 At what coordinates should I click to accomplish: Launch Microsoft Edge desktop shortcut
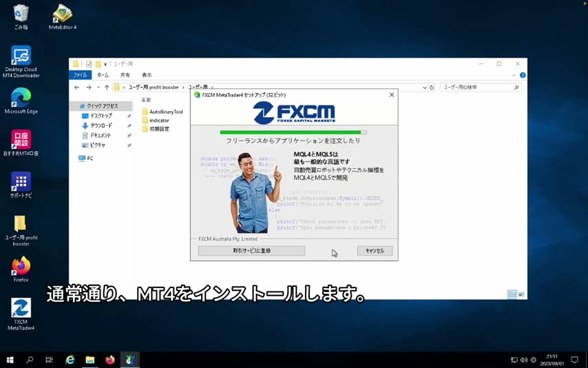21,101
